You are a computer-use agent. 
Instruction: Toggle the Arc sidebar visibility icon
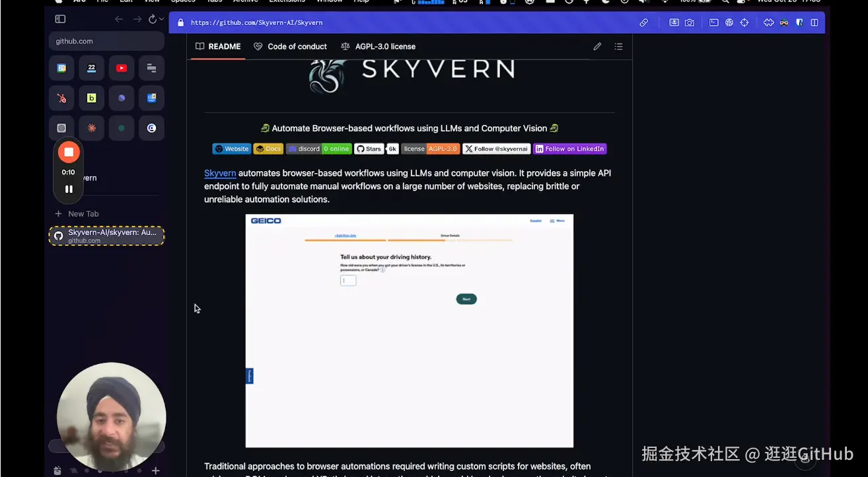pos(60,19)
